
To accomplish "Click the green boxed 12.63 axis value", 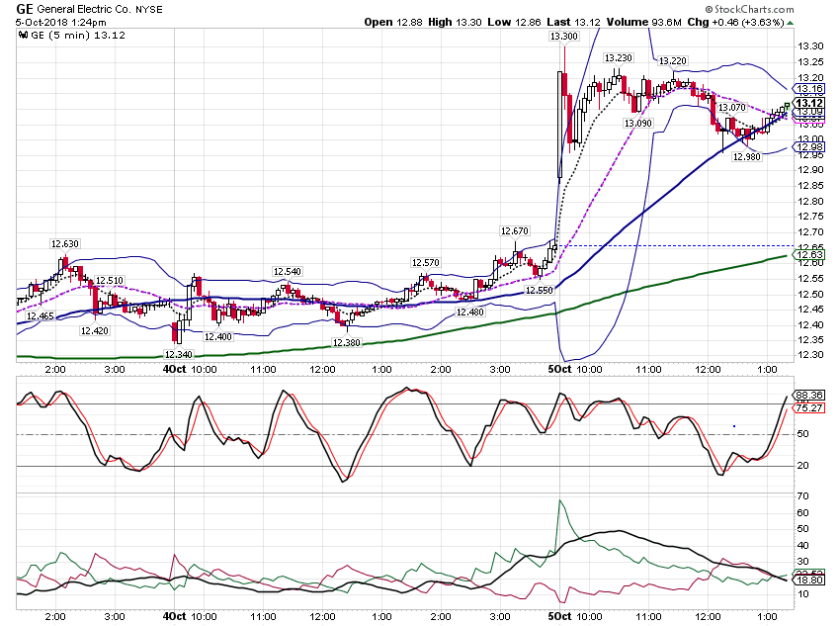I will 809,254.
